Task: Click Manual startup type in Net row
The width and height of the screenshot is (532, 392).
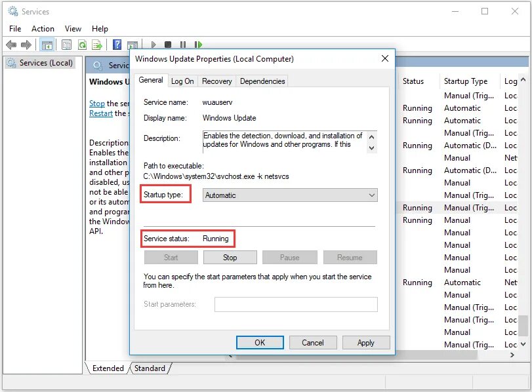Action: pos(457,158)
